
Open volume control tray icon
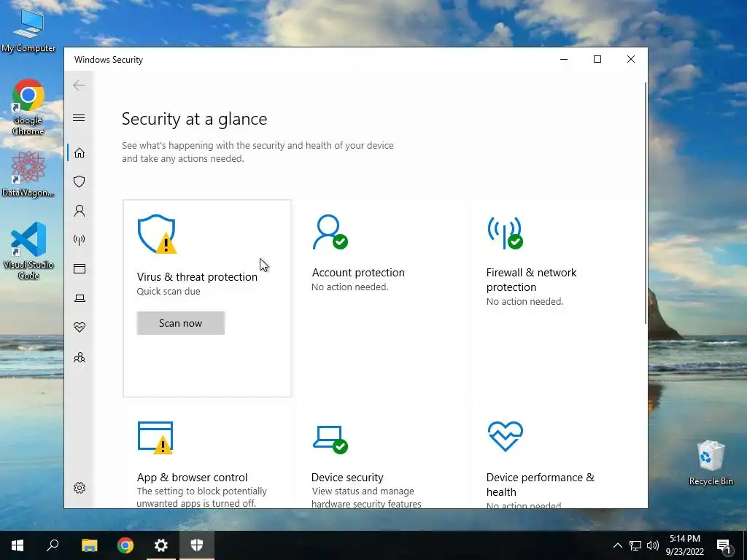(x=653, y=545)
